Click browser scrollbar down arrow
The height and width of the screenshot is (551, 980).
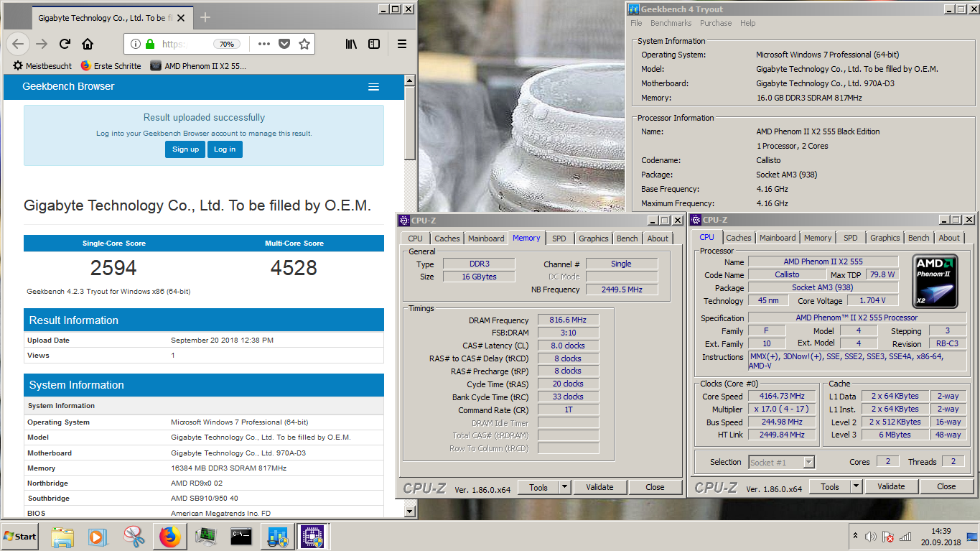410,511
